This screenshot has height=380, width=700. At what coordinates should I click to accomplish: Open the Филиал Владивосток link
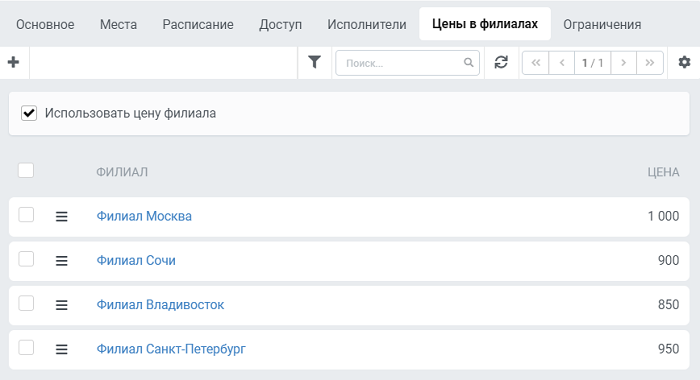[x=160, y=305]
